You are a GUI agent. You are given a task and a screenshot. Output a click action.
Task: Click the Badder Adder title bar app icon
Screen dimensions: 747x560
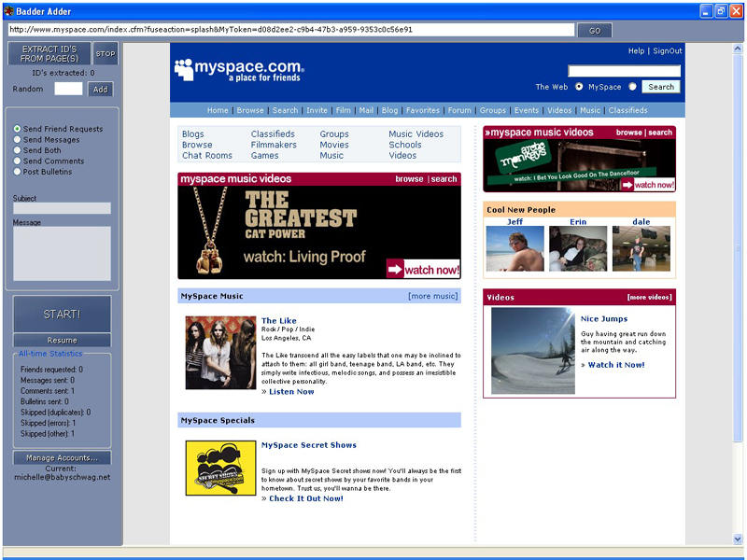click(8, 10)
